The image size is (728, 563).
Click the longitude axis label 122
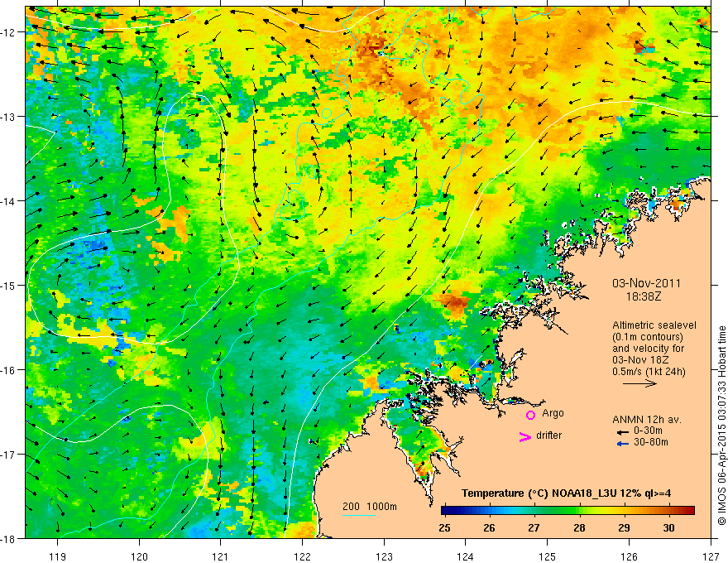pyautogui.click(x=302, y=556)
